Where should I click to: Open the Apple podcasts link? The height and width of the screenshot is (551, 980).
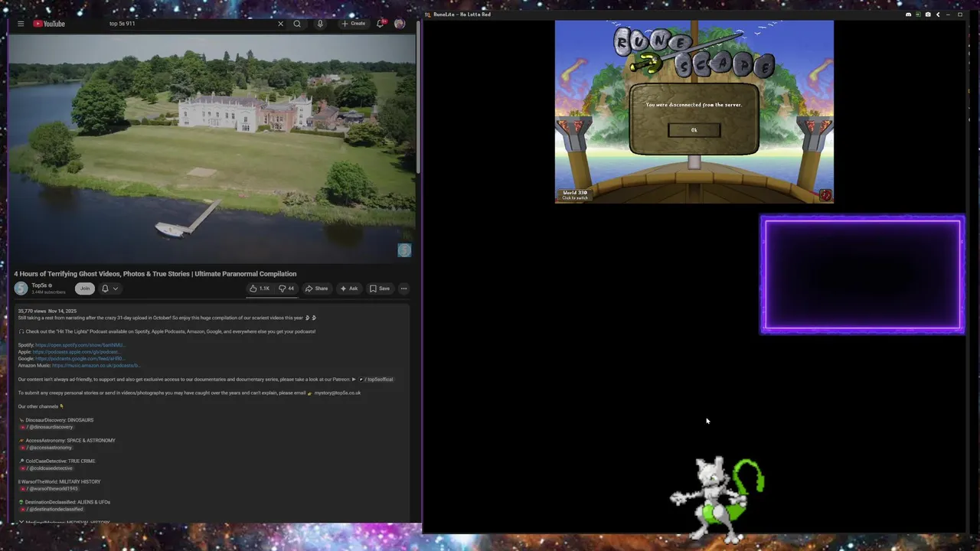76,352
